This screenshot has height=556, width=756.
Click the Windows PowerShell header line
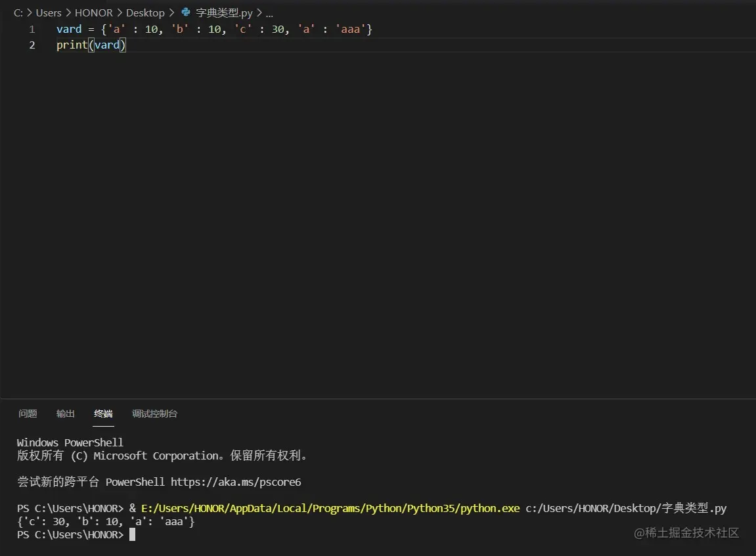click(x=70, y=442)
